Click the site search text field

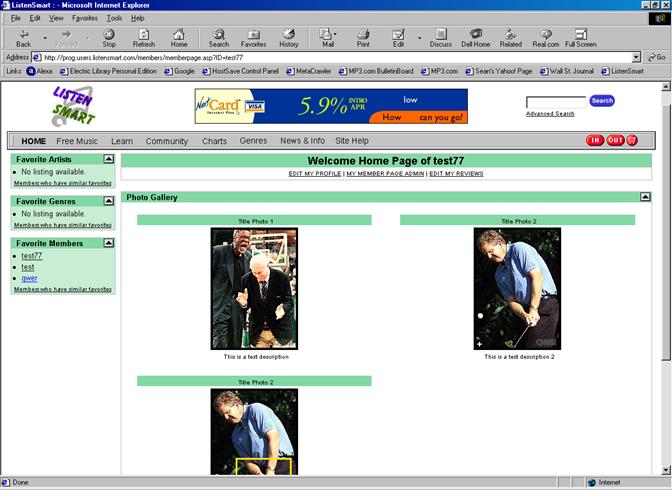[x=555, y=102]
